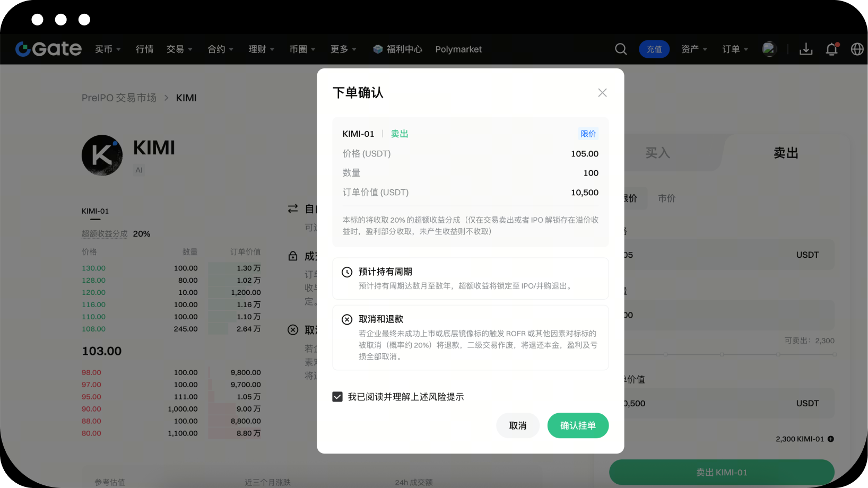
Task: Click the Gate logo
Action: click(x=48, y=49)
